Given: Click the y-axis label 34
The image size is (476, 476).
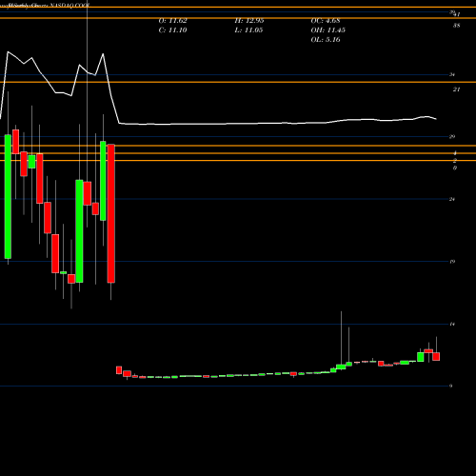Looking at the screenshot, I should pyautogui.click(x=452, y=74).
